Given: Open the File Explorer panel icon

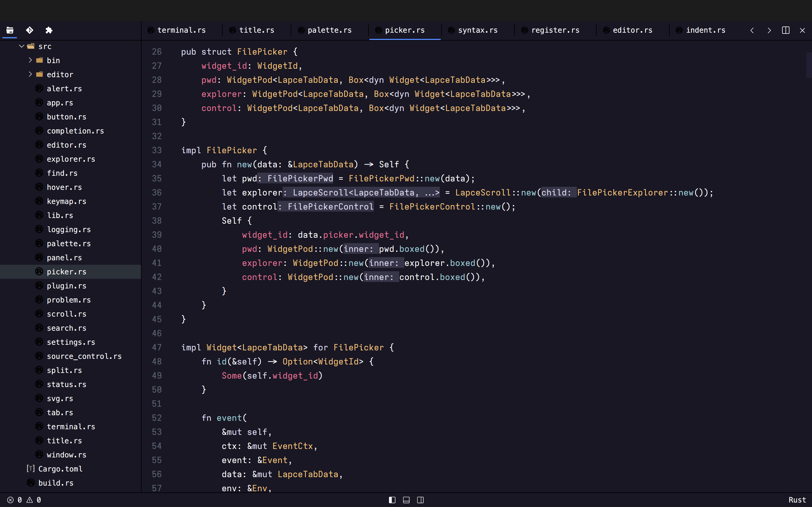Looking at the screenshot, I should point(10,30).
